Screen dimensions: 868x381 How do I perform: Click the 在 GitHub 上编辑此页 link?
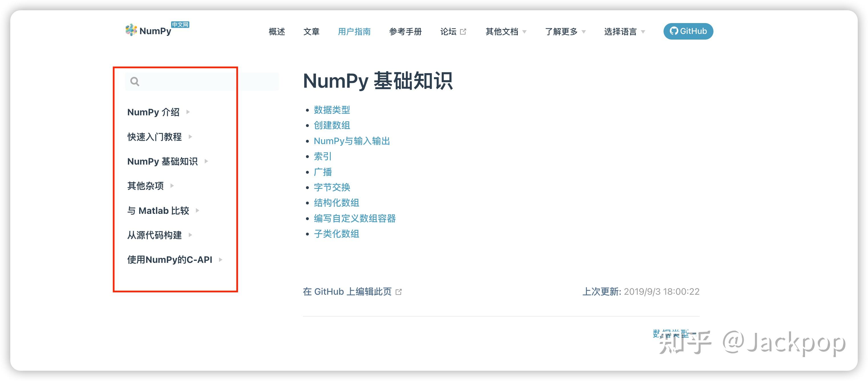[x=347, y=292]
